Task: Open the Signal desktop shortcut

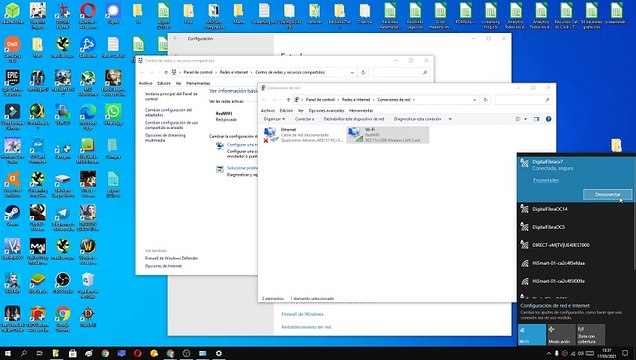Action: pyautogui.click(x=113, y=13)
